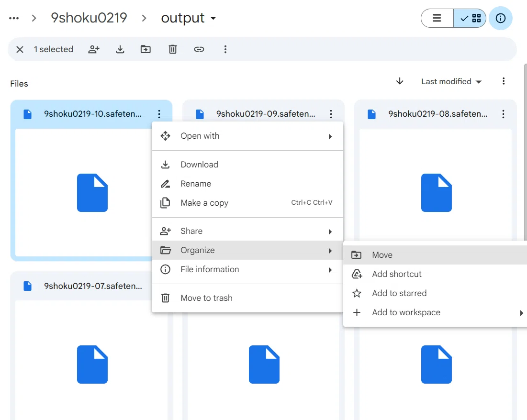The height and width of the screenshot is (420, 527).
Task: Click the file scrollbar at the window edge
Action: click(525, 151)
